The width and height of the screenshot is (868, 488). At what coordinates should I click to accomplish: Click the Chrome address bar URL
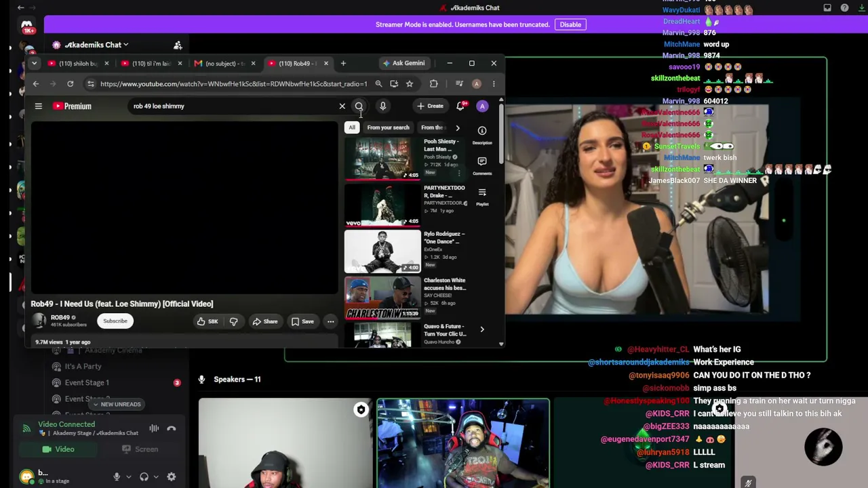coord(233,84)
